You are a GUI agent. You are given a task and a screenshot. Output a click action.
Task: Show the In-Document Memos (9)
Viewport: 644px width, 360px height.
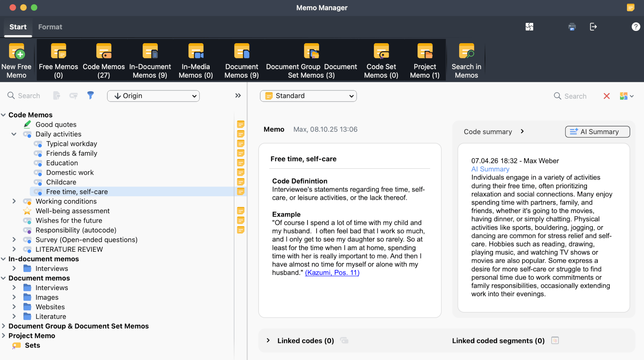click(150, 60)
